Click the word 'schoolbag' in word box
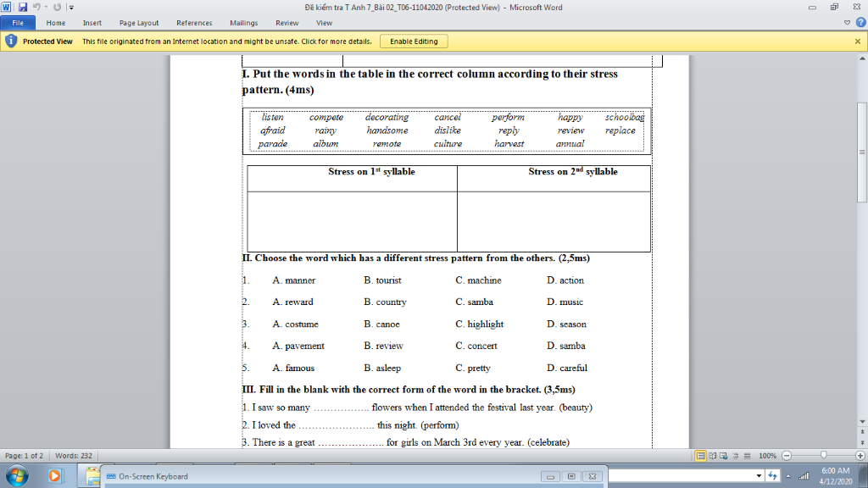This screenshot has height=488, width=868. pyautogui.click(x=625, y=117)
